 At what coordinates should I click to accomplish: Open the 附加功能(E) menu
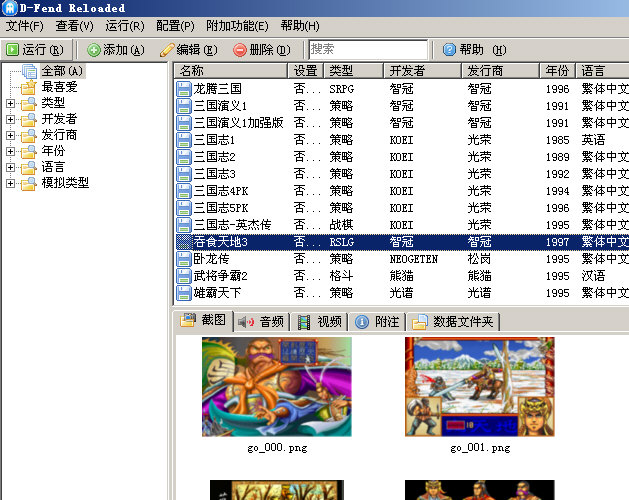click(236, 25)
